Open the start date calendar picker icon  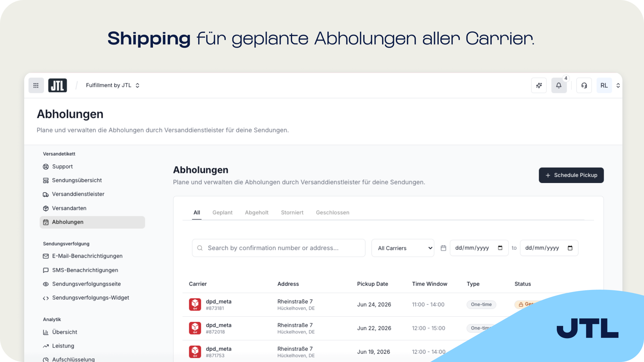coord(500,248)
